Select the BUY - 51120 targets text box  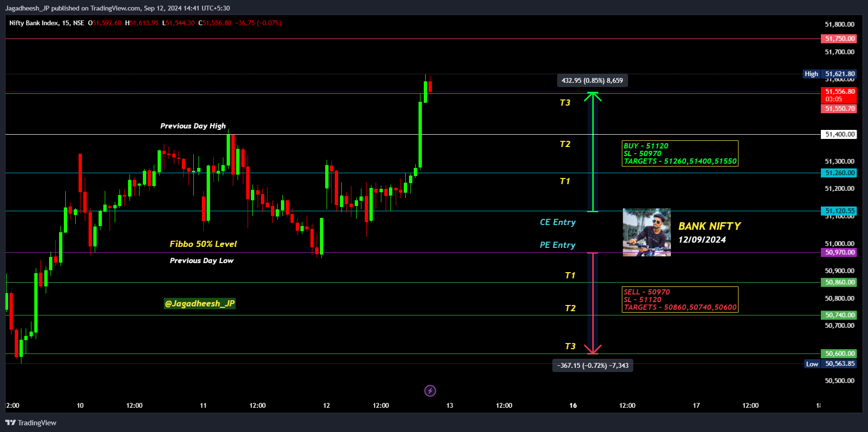(680, 153)
